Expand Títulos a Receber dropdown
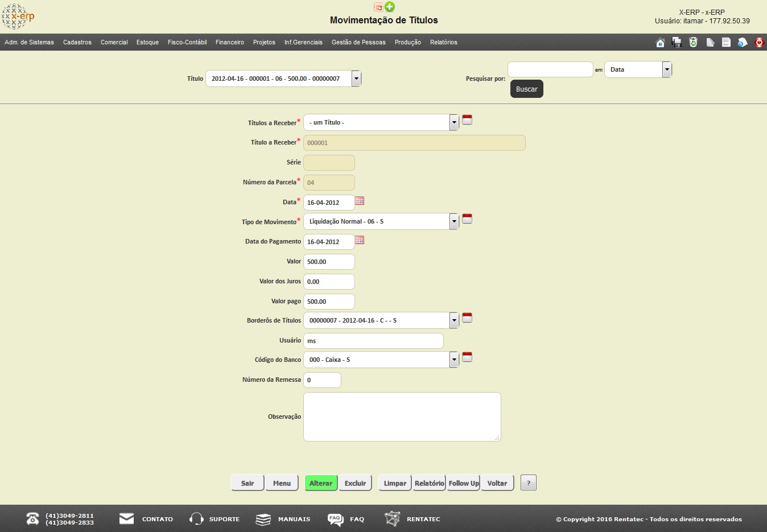 (454, 122)
